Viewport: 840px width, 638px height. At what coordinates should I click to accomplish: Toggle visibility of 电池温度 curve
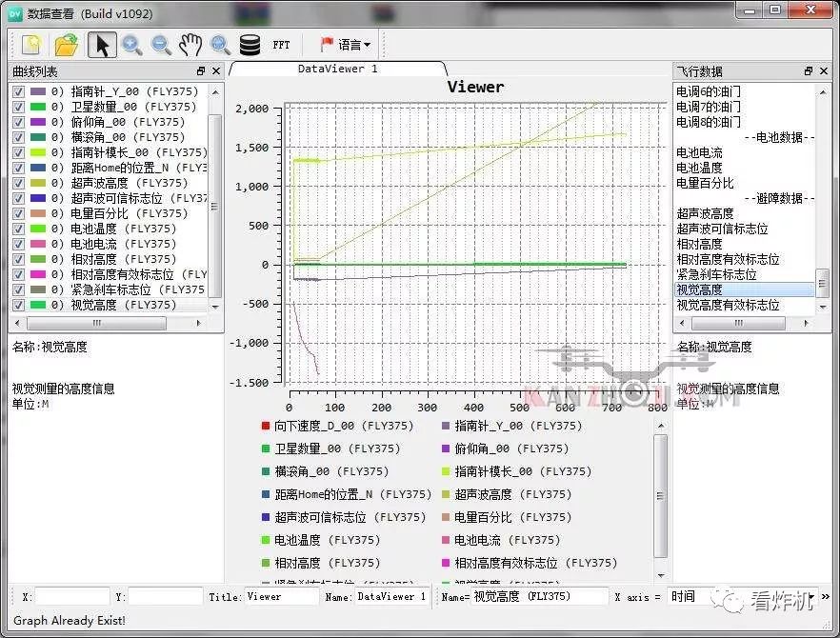click(19, 229)
